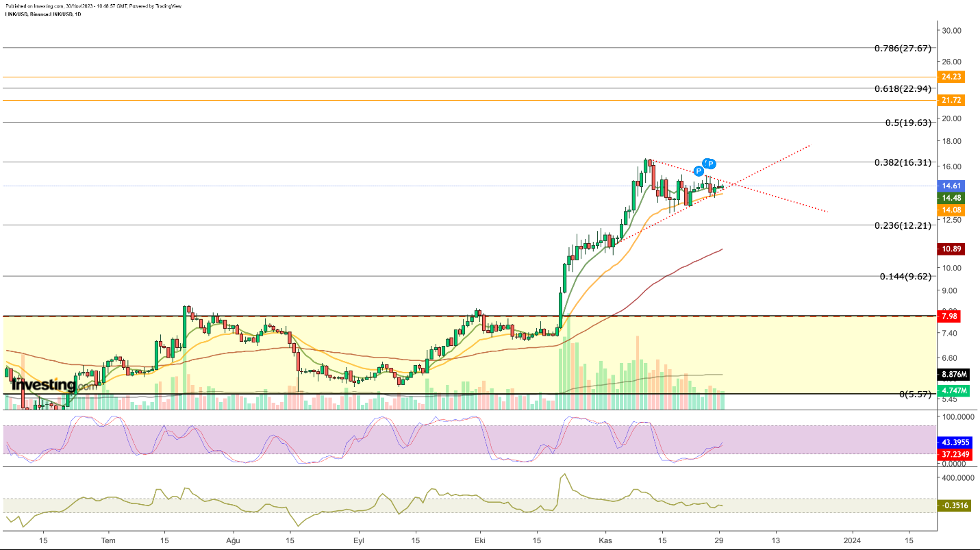The width and height of the screenshot is (980, 550).
Task: Click the 16.00 price axis tick
Action: point(953,167)
